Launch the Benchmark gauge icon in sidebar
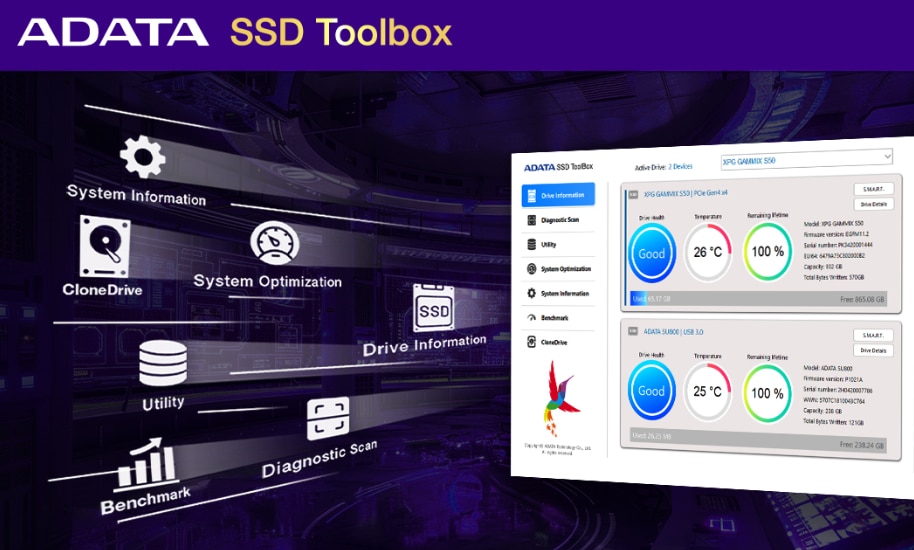The image size is (914, 550). 531,318
